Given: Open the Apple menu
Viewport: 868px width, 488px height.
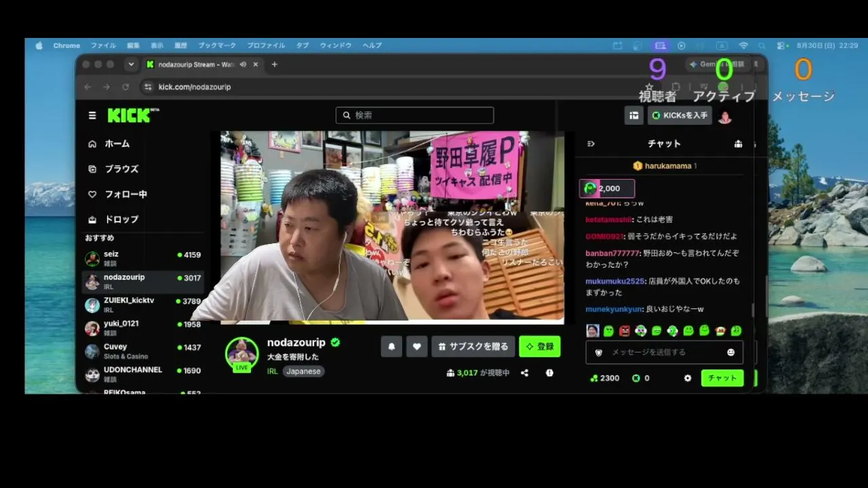Looking at the screenshot, I should point(39,45).
